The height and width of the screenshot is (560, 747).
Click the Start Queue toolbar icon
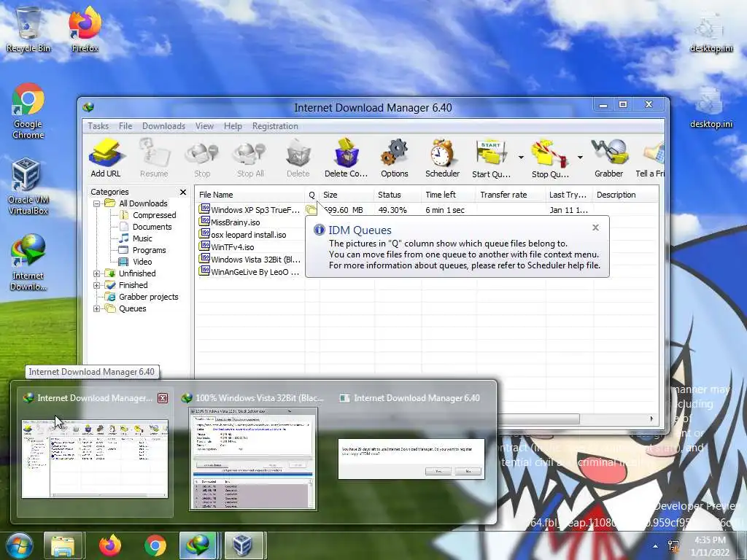click(491, 158)
